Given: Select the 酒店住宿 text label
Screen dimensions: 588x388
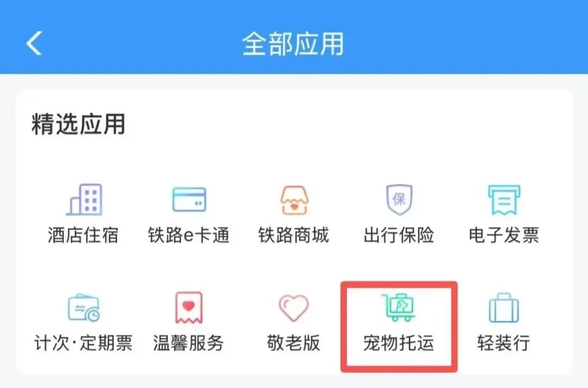Looking at the screenshot, I should (x=83, y=236).
